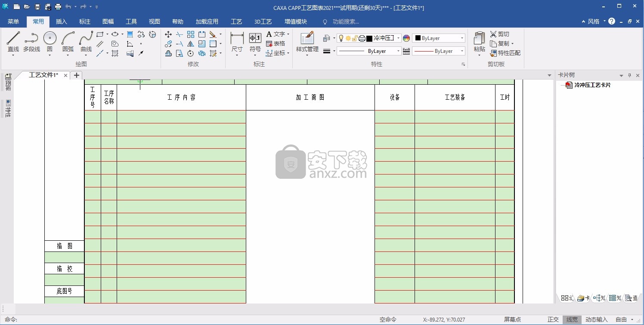
Task: Toggle layer freeze sun icon
Action: pos(348,38)
